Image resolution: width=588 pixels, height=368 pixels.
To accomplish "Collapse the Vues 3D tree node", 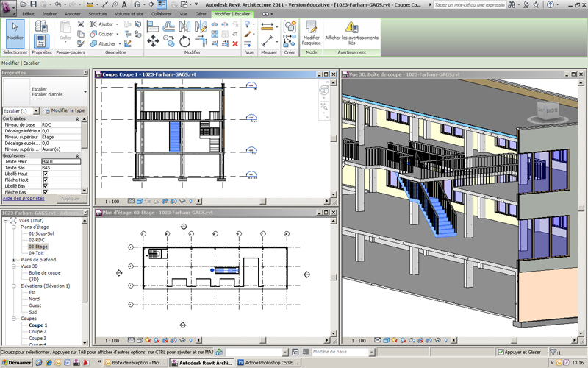I will point(13,266).
